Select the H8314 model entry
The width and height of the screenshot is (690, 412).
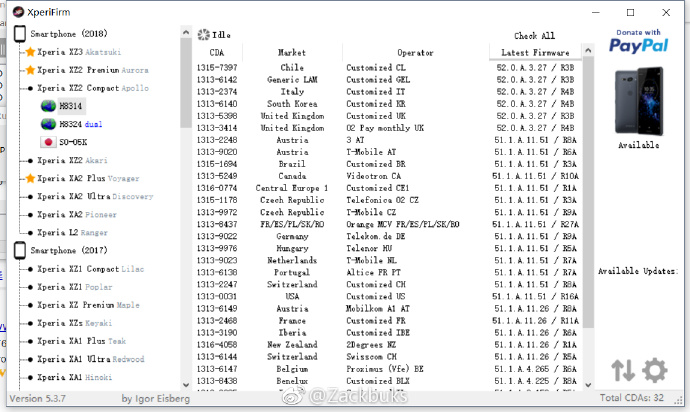tap(70, 106)
